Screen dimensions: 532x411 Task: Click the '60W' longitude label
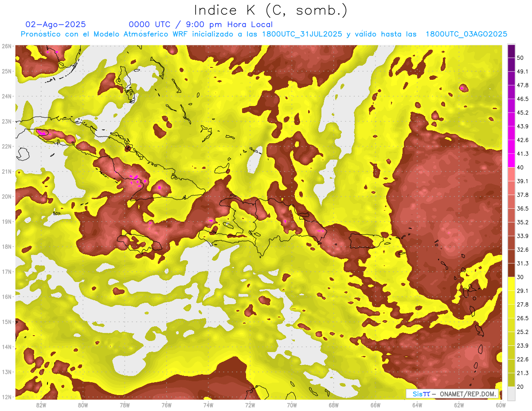tap(501, 405)
